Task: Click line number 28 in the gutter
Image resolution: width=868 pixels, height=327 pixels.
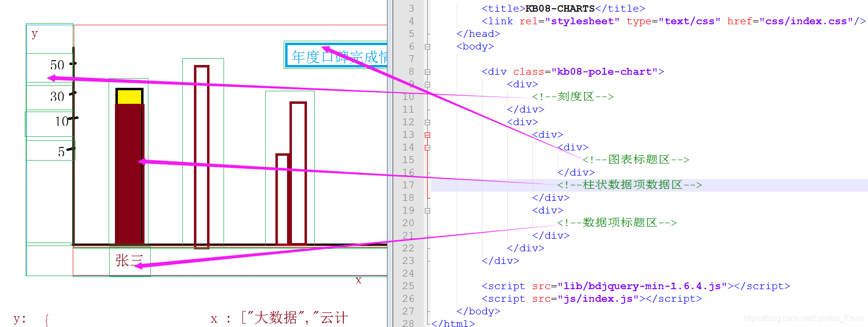Action: [x=408, y=323]
